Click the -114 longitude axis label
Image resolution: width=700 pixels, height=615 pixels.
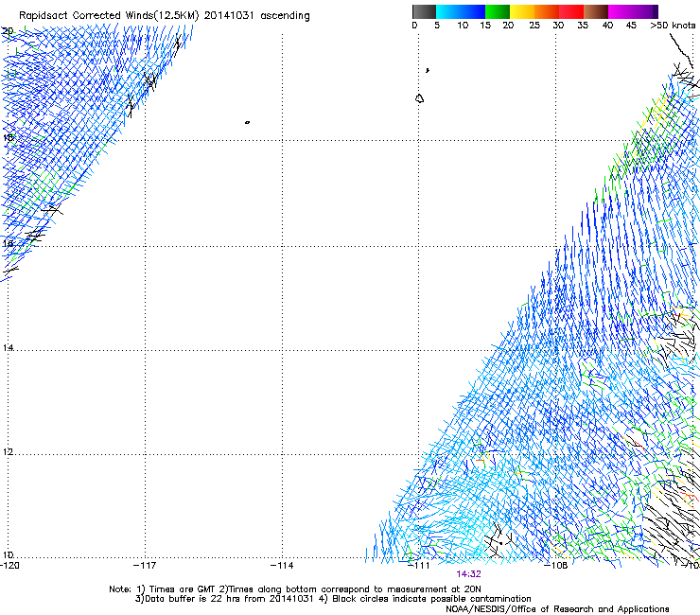click(x=282, y=566)
